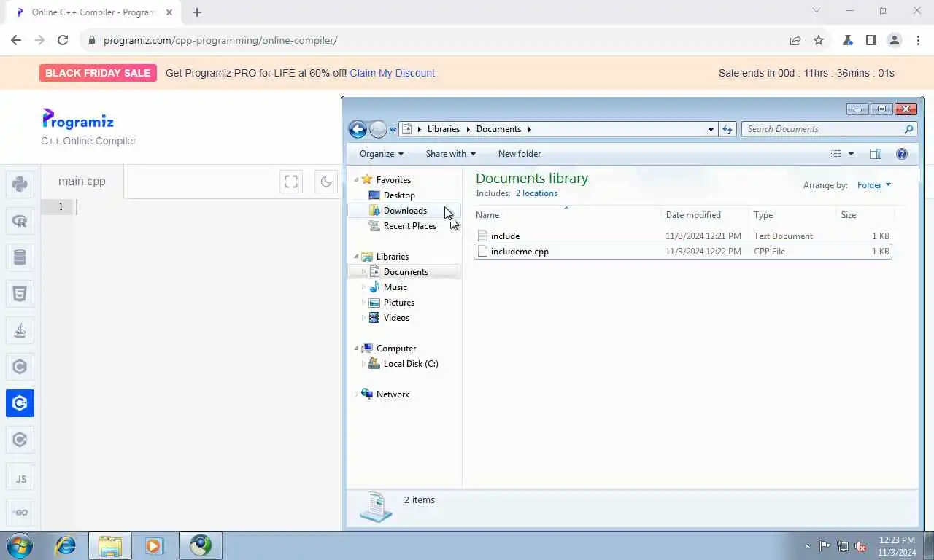Sort by the Name column header
The height and width of the screenshot is (560, 934).
pos(566,215)
